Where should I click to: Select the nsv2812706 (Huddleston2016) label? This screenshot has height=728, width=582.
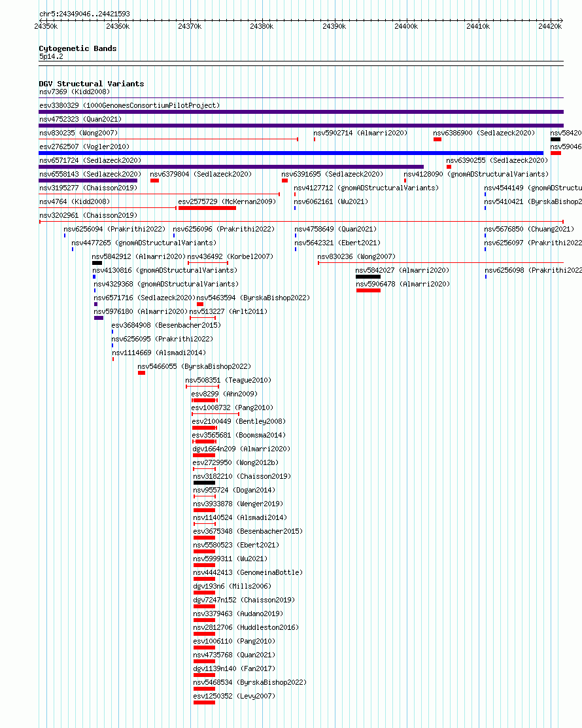tap(246, 628)
